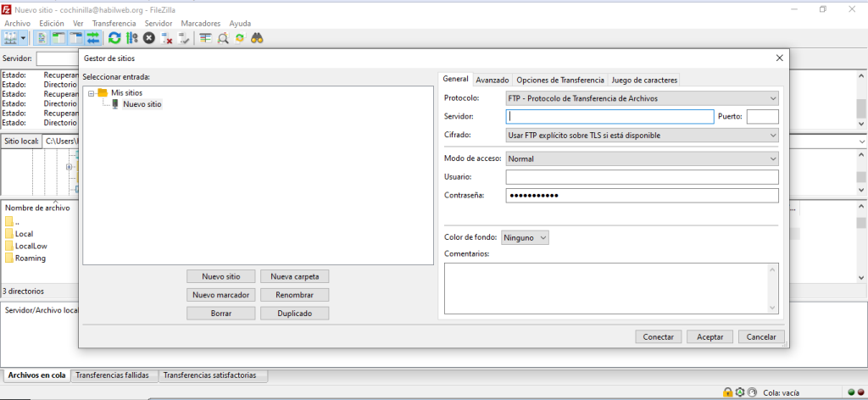
Task: Select the Transferencias fallidas tab
Action: (x=113, y=375)
